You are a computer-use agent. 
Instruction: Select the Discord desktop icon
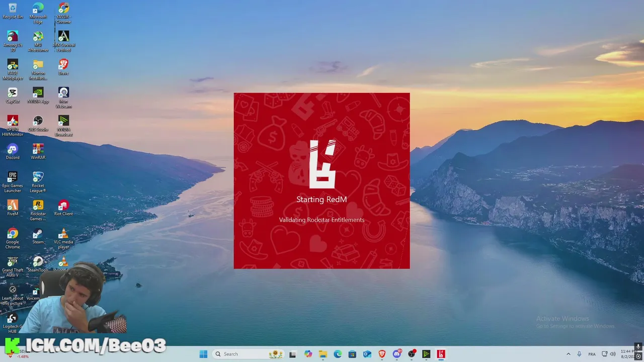point(13,151)
